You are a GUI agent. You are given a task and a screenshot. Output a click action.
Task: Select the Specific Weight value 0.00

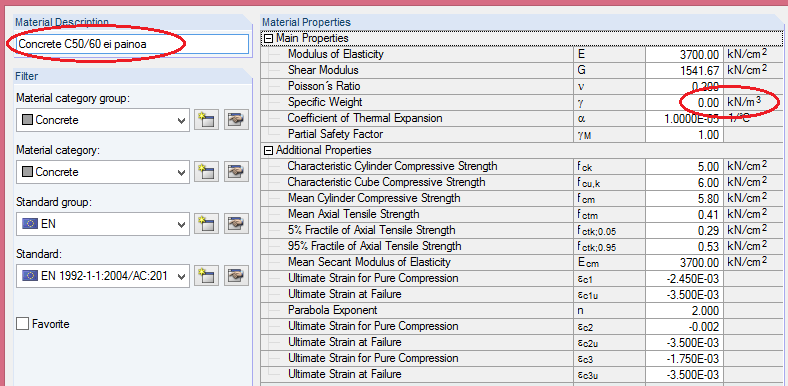coord(685,103)
